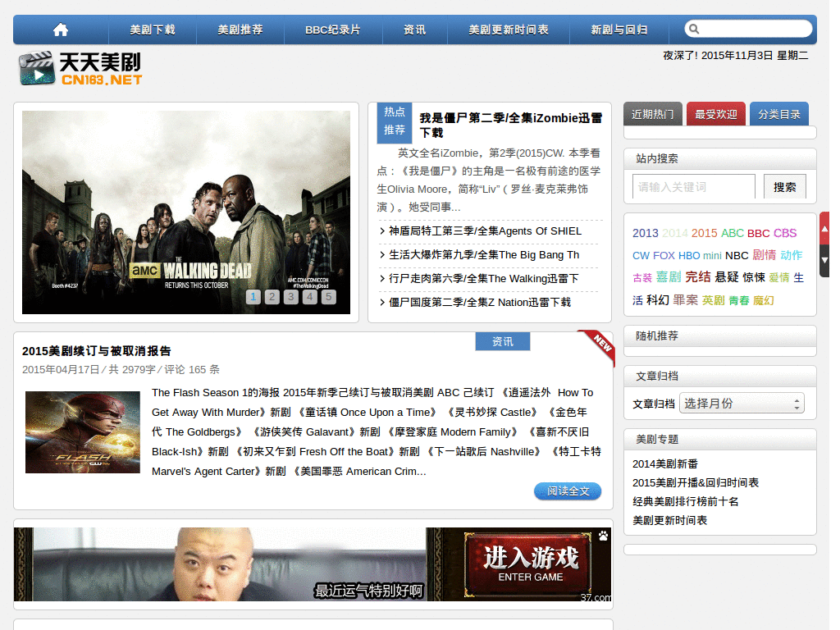Open 新剧与回归 menu
The height and width of the screenshot is (630, 840).
tap(619, 30)
